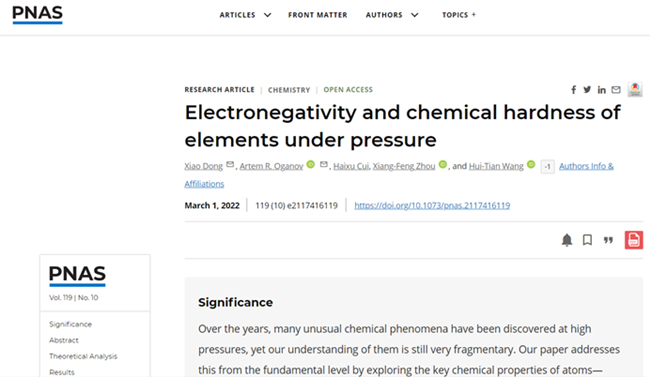Click the ORCID icon next to Artem R. Oganov
The image size is (650, 377).
click(310, 164)
